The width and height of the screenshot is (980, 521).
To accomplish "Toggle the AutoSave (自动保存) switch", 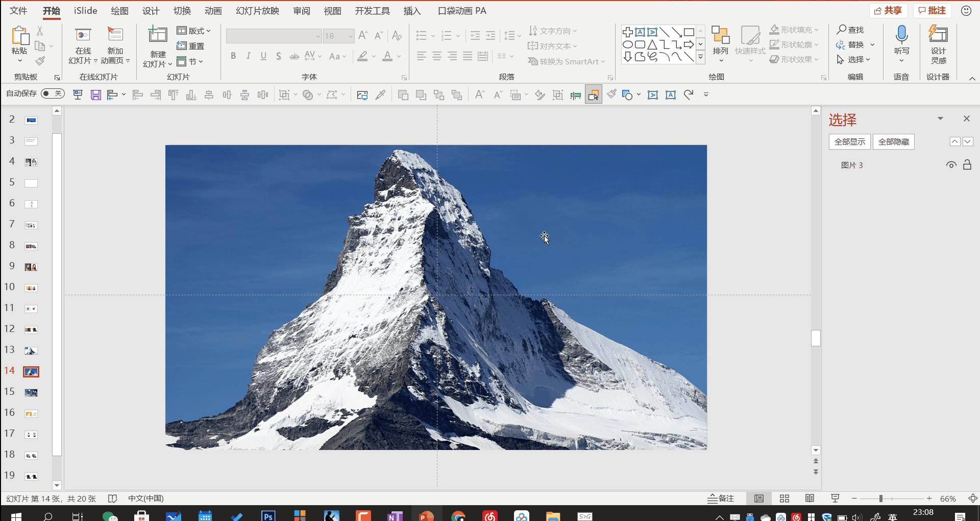I will (53, 93).
